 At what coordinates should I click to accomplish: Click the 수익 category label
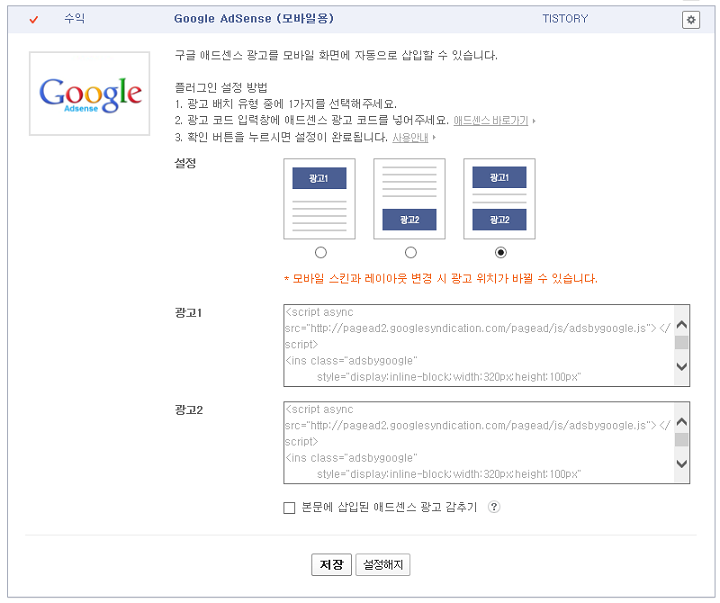pyautogui.click(x=74, y=19)
